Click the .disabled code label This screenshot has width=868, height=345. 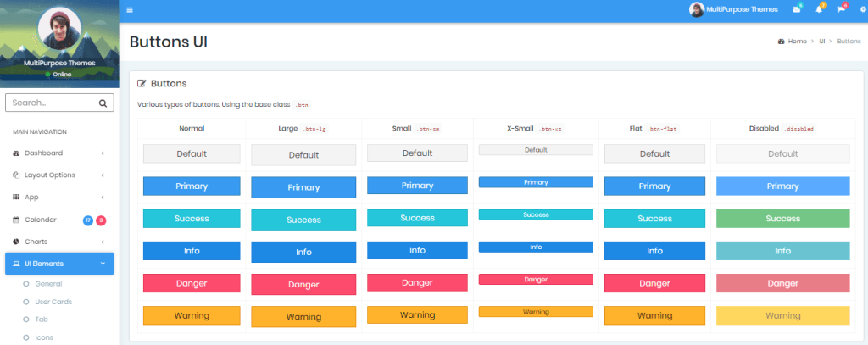pos(798,129)
